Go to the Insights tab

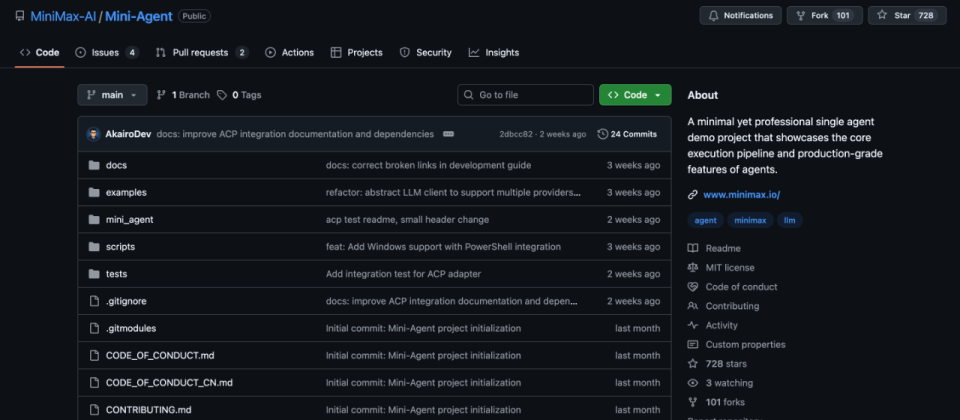tap(494, 52)
